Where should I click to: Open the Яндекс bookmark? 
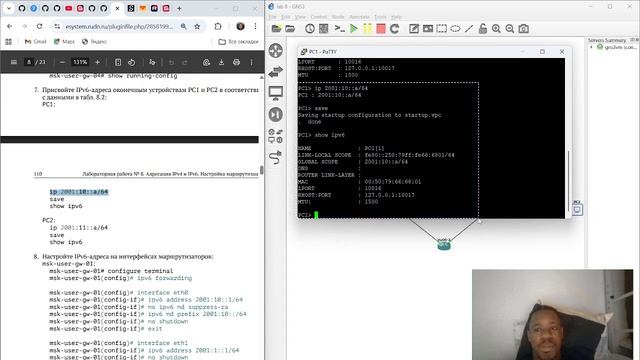pyautogui.click(x=94, y=42)
